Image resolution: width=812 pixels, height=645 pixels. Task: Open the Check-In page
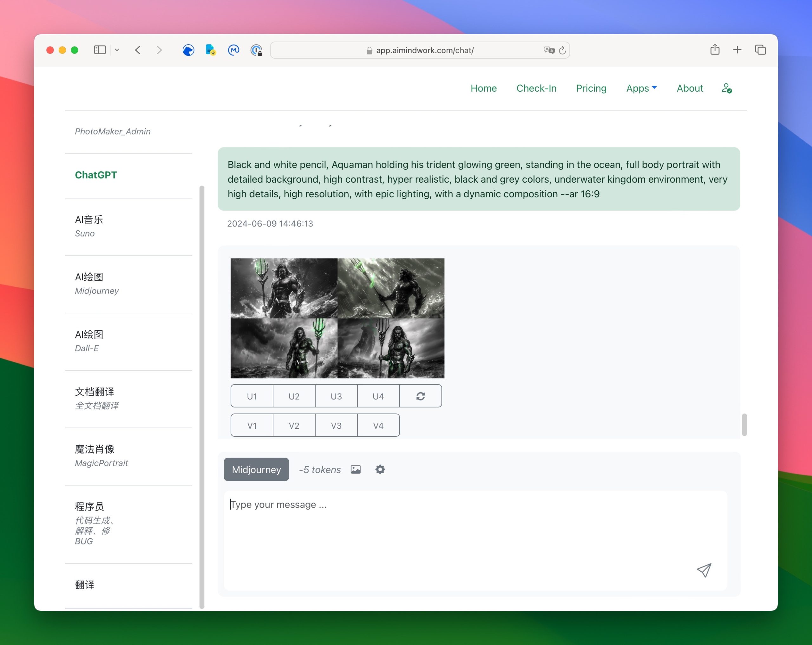(536, 88)
